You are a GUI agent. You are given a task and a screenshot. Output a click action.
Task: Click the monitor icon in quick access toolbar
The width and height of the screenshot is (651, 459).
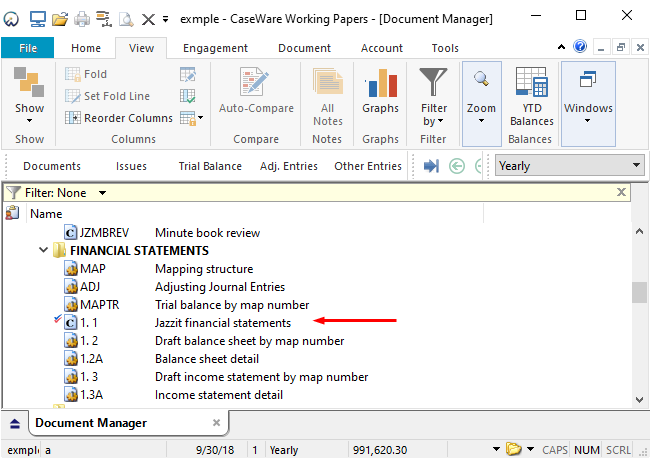pos(37,19)
